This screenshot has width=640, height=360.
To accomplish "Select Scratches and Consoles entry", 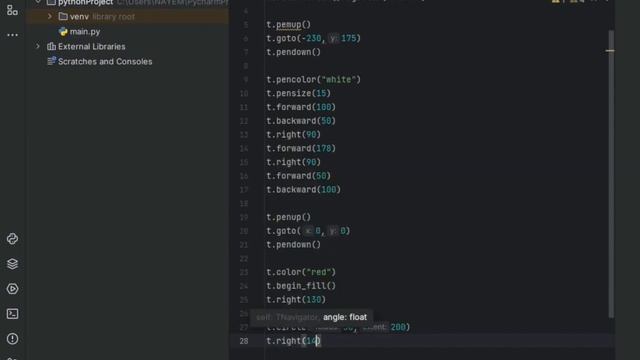I will [100, 62].
